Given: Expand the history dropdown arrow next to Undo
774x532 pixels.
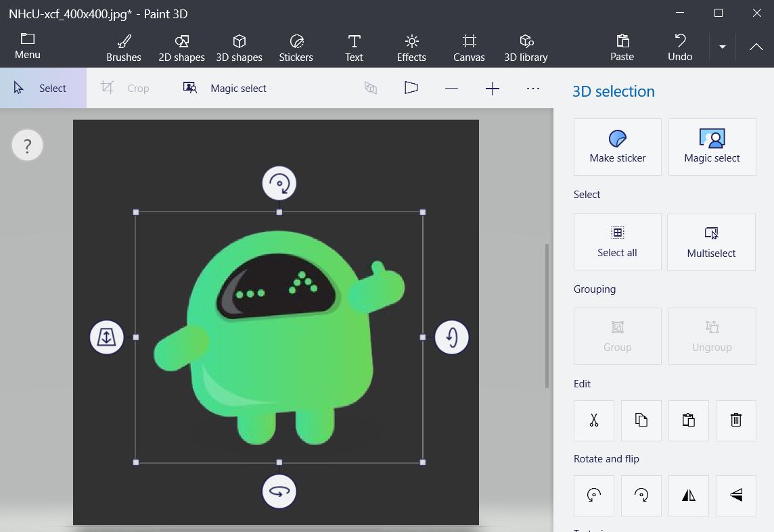Looking at the screenshot, I should point(722,47).
